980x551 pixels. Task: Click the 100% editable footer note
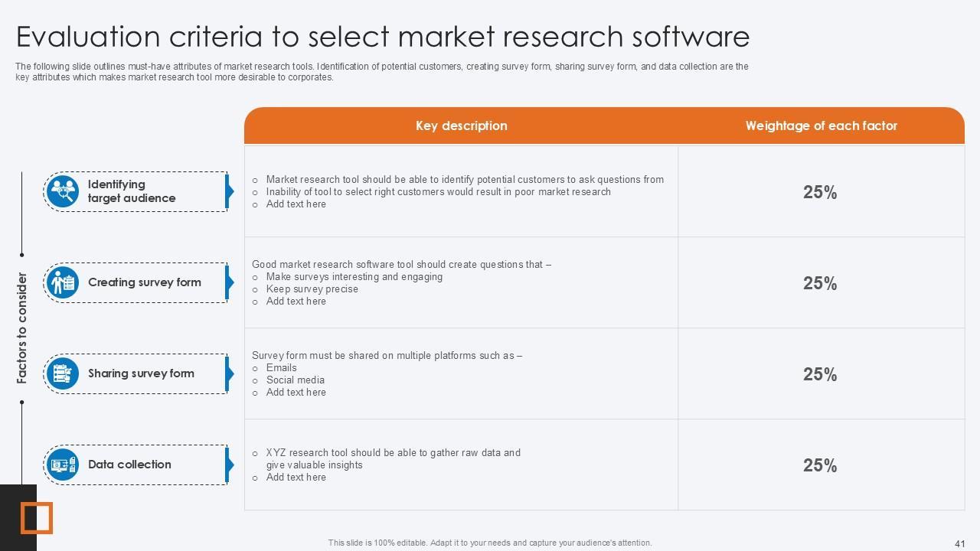click(x=490, y=543)
